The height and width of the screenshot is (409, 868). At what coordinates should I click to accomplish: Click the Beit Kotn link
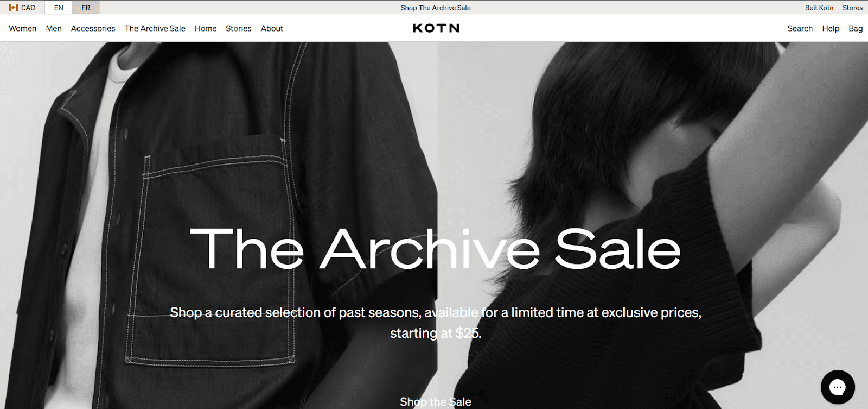(x=819, y=8)
